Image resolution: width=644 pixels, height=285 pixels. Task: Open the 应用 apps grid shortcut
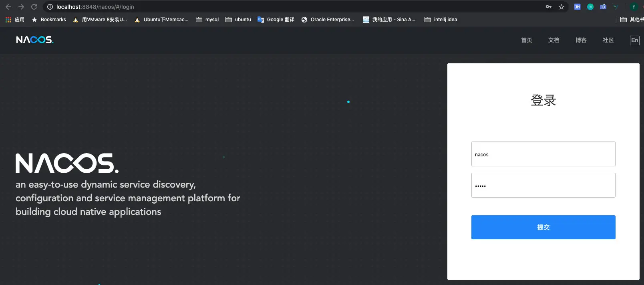(15, 20)
